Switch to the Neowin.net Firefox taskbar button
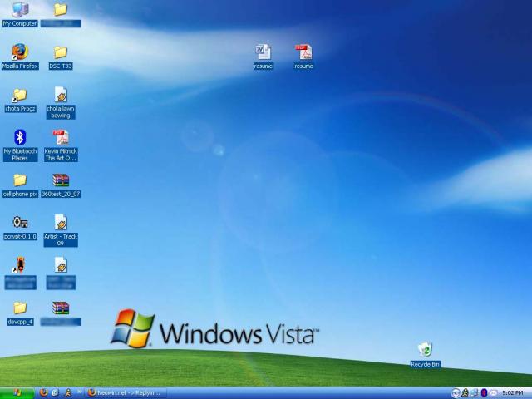 pos(126,393)
